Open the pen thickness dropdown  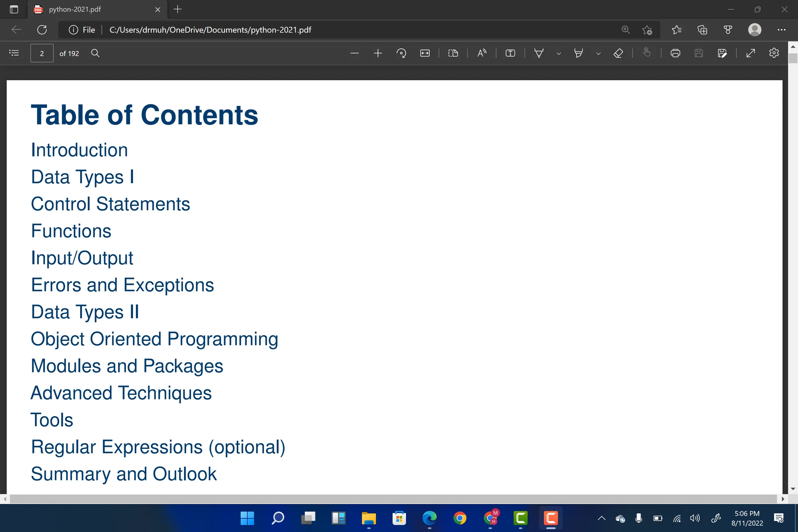coord(558,53)
